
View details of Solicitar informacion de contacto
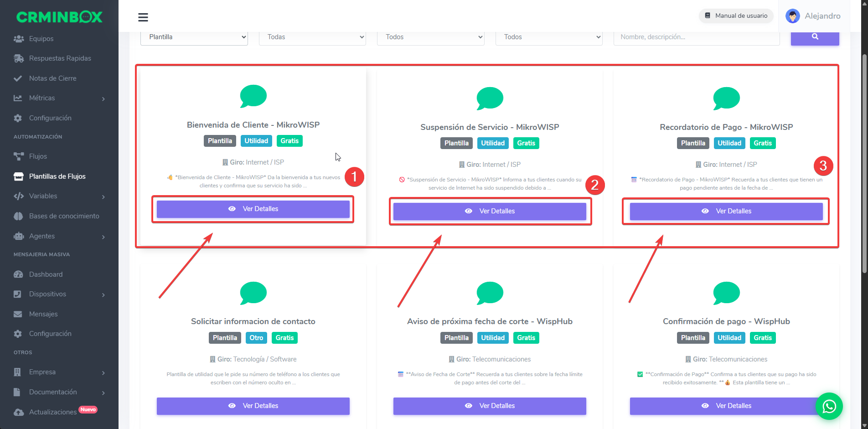(253, 406)
